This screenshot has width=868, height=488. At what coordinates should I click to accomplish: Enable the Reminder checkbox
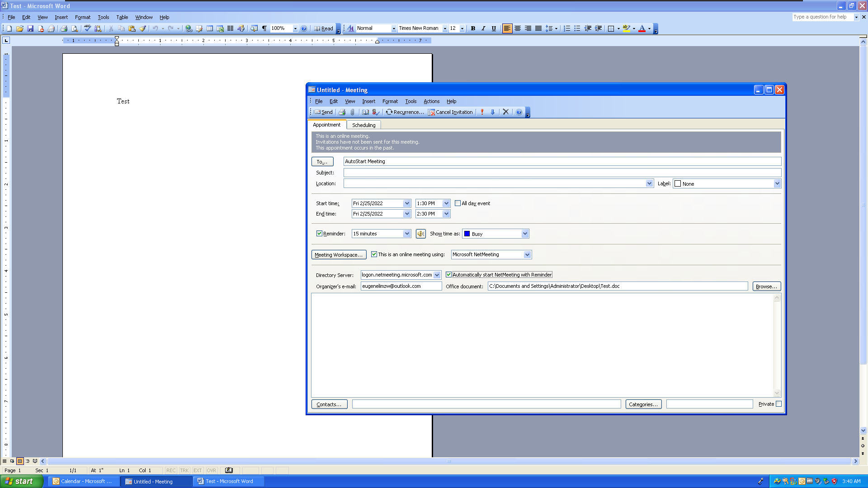(320, 233)
